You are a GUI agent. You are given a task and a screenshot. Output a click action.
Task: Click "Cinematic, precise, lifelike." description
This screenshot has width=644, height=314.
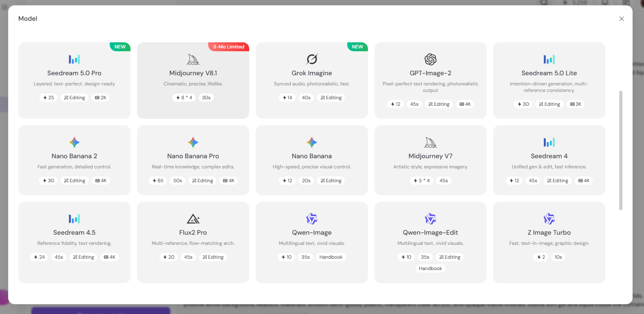[x=193, y=84]
